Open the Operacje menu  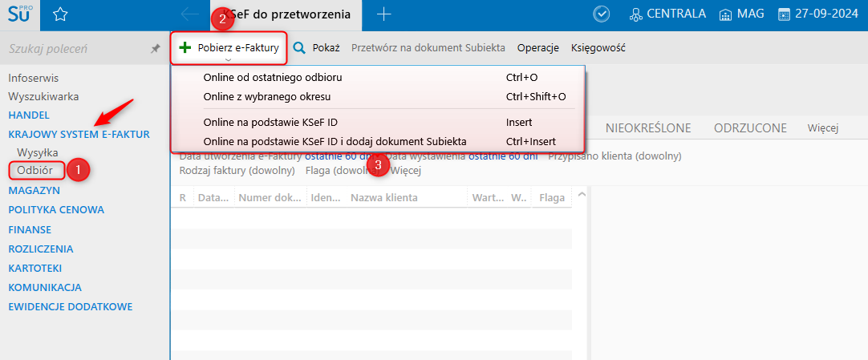pos(538,47)
